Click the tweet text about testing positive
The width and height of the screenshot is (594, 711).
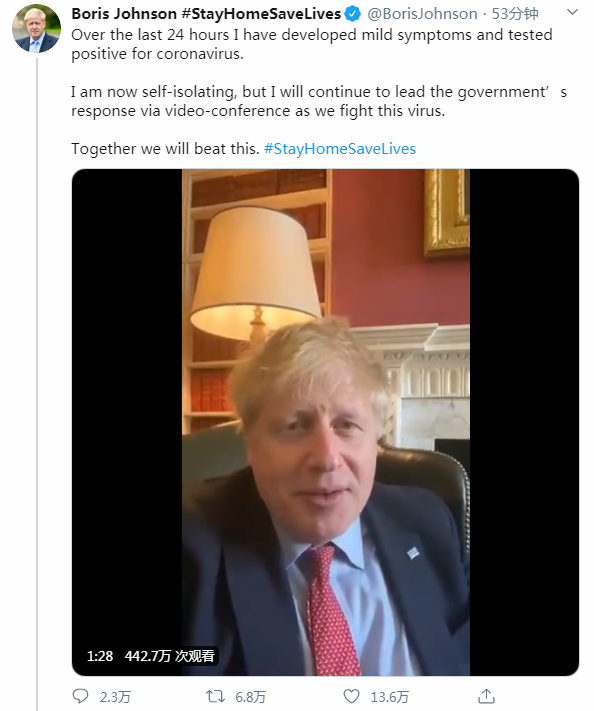tap(312, 44)
